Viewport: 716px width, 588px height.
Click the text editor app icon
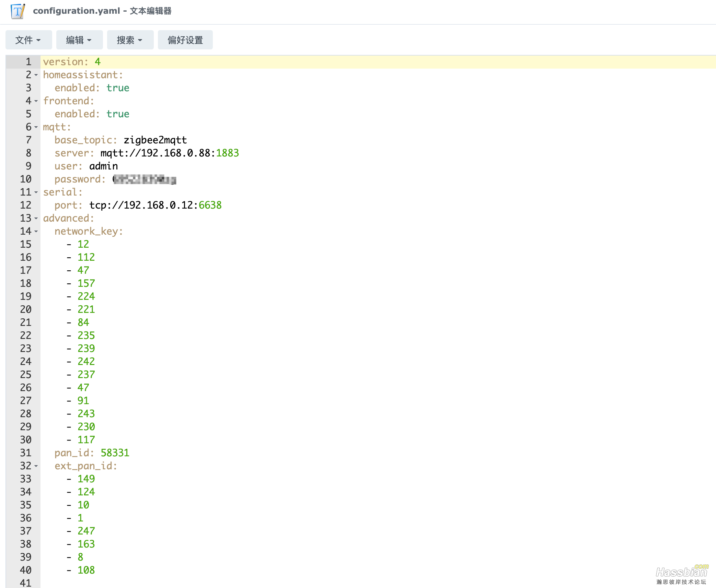point(18,11)
